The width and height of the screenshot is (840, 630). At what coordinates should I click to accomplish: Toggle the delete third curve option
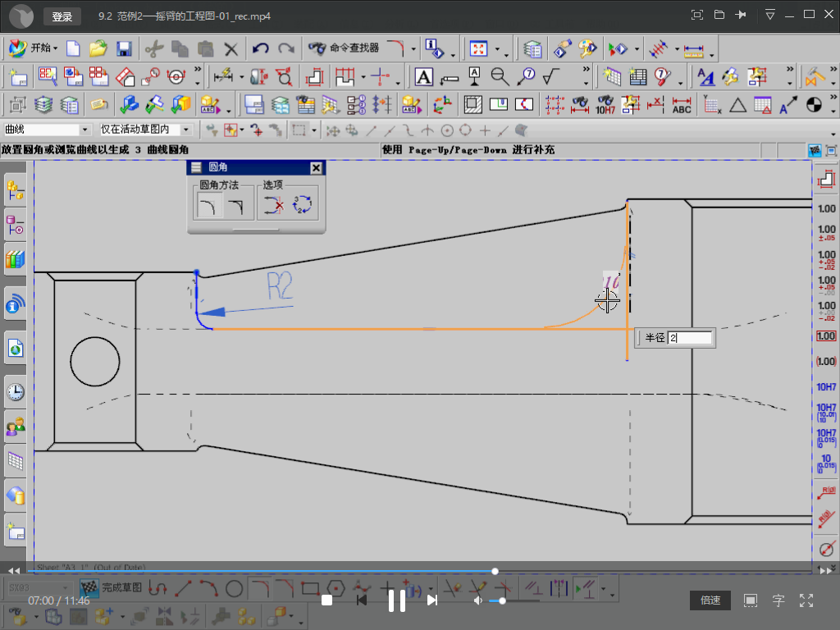[x=273, y=205]
